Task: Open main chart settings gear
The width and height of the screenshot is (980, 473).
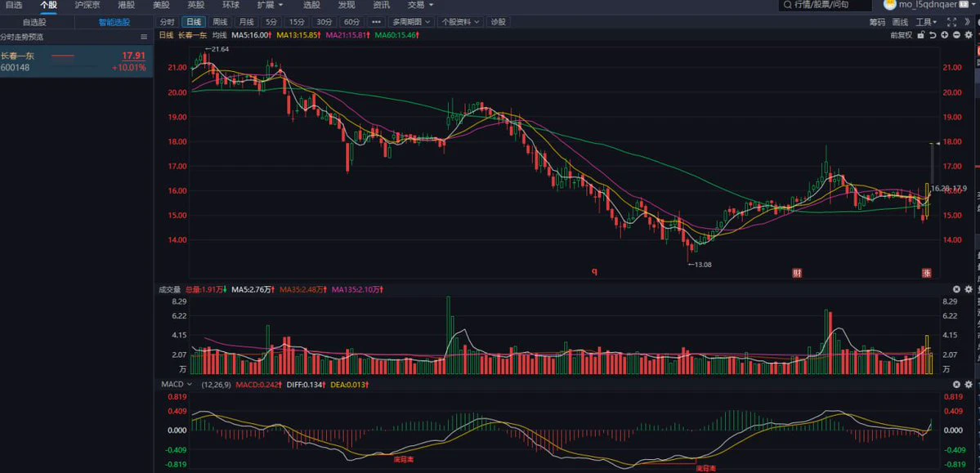Action: (x=968, y=35)
